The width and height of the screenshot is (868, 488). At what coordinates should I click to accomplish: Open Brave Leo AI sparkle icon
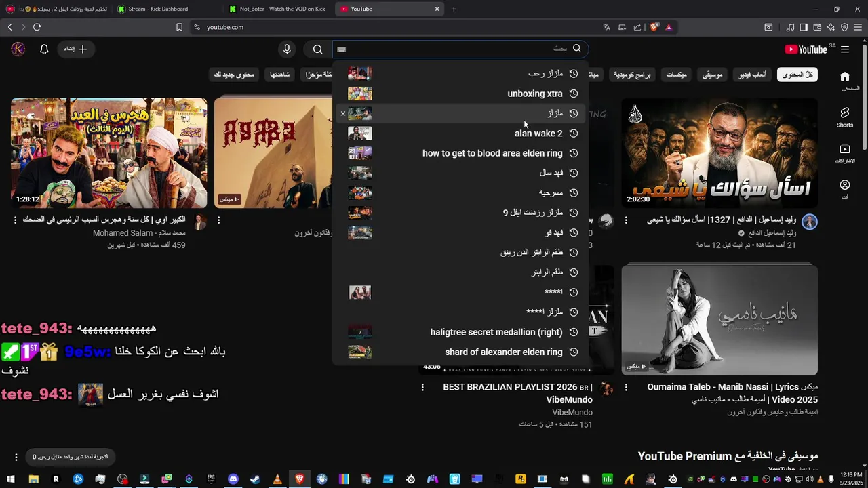click(831, 27)
